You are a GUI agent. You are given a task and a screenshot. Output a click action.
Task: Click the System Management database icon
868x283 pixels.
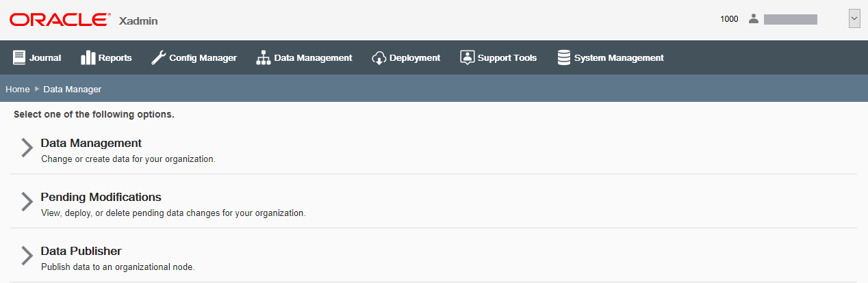[564, 58]
